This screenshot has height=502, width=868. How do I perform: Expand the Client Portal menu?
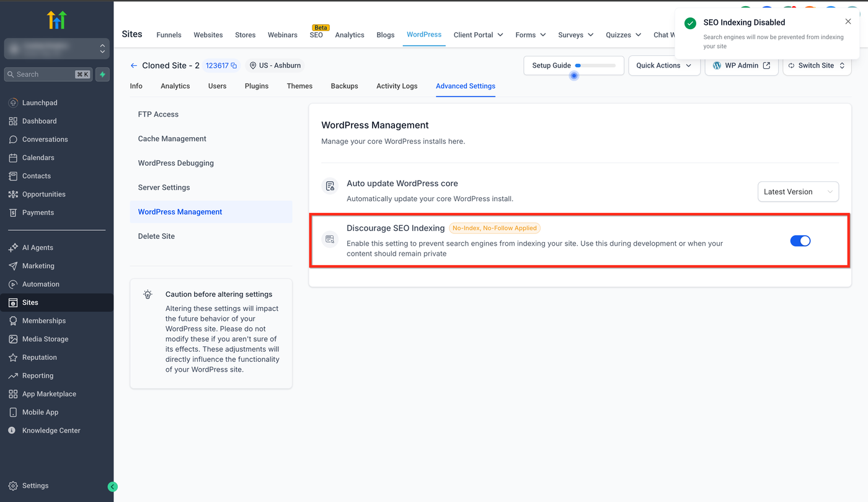tap(478, 35)
